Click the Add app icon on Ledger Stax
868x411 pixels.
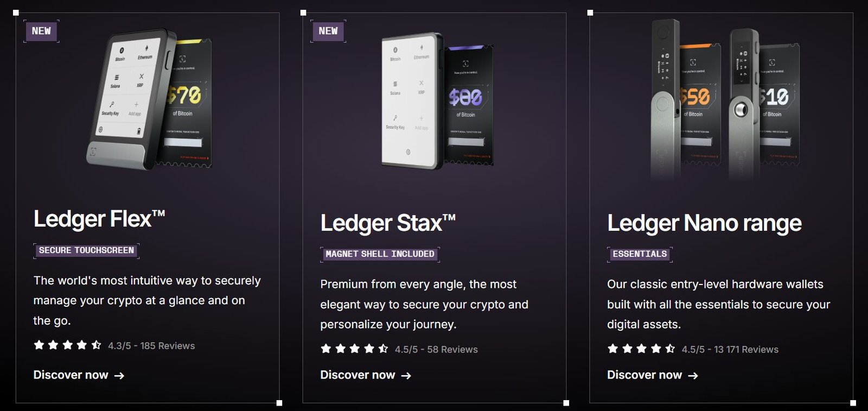coord(421,121)
